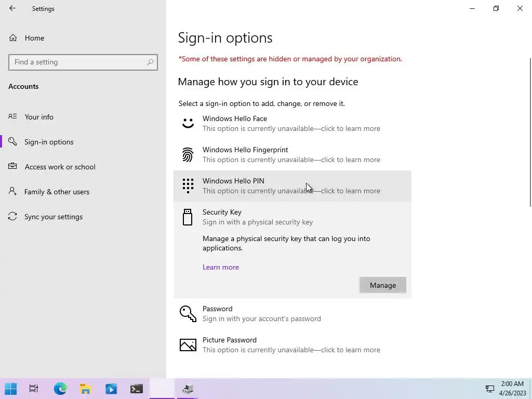Click the Sync your settings arrows icon
This screenshot has height=399, width=532.
(12, 217)
